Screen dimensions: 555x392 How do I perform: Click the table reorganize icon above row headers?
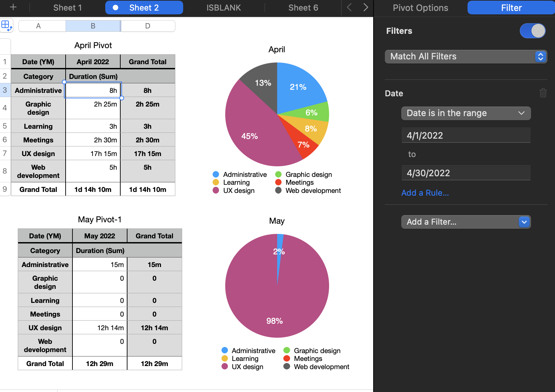(x=6, y=25)
